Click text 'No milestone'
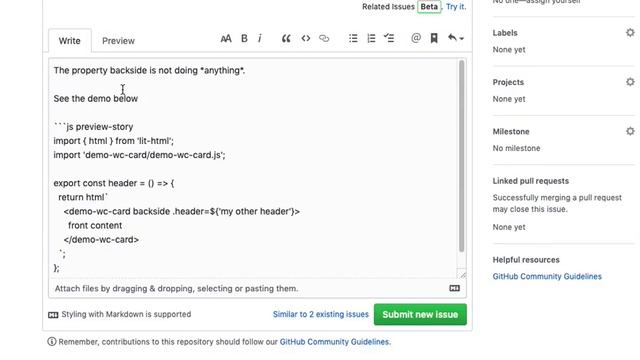 coord(516,148)
